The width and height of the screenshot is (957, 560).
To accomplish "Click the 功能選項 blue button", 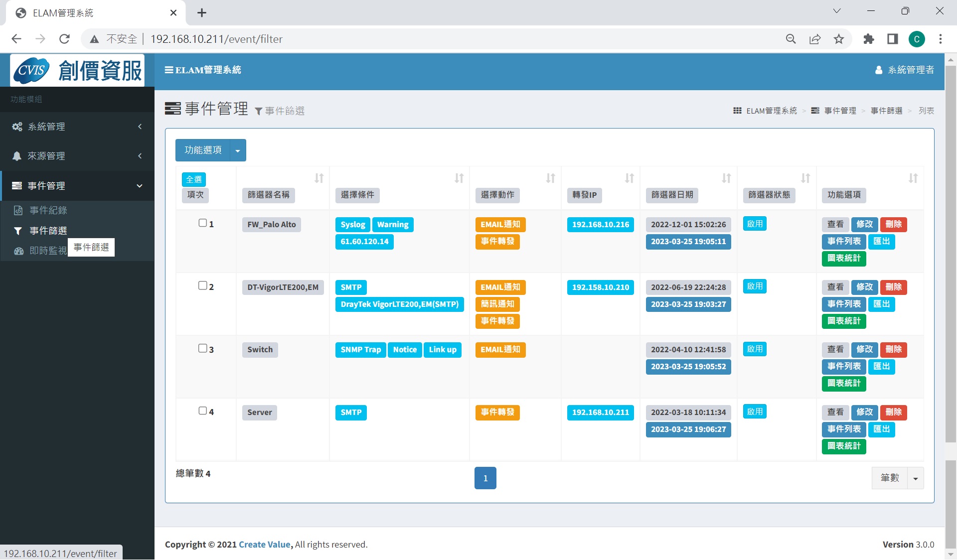I will tap(203, 150).
